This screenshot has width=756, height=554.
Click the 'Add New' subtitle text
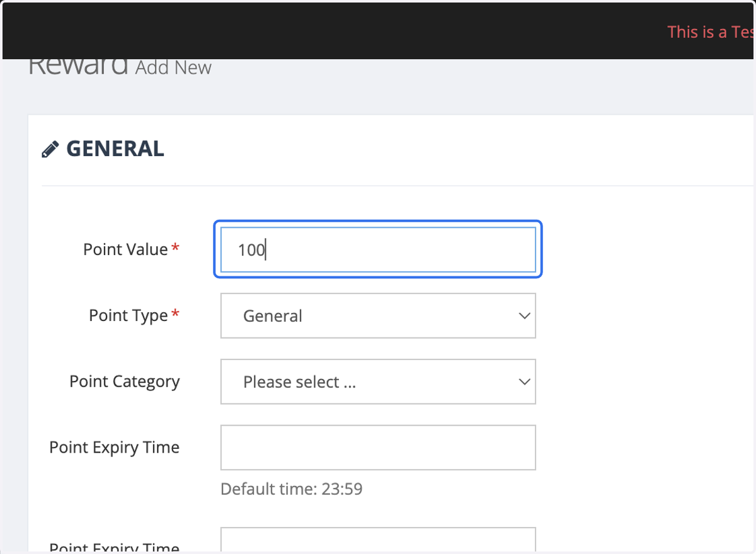click(x=174, y=67)
